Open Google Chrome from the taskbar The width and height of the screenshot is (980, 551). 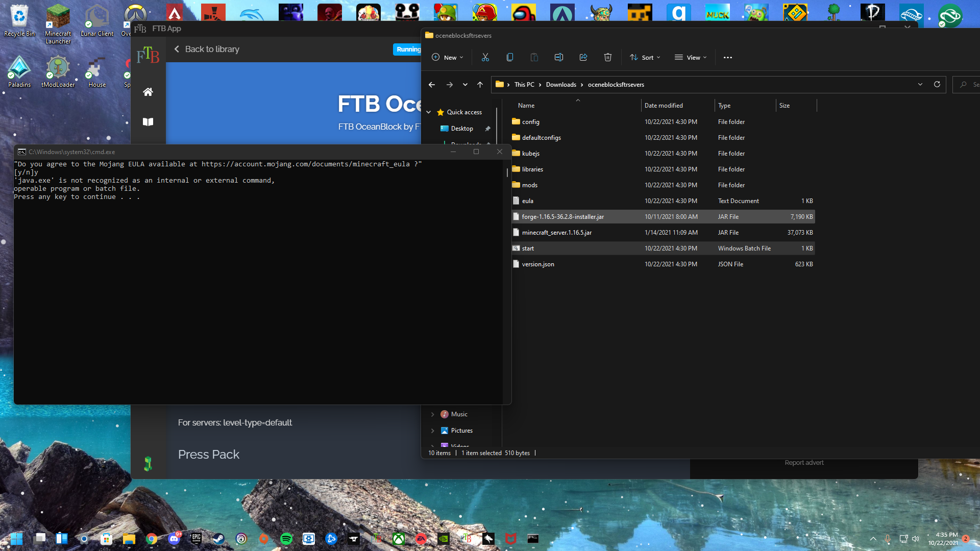(x=152, y=539)
